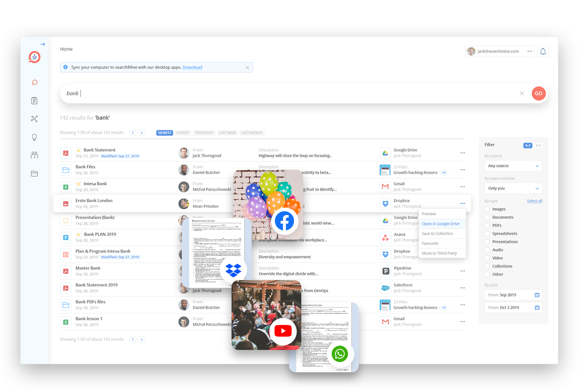Click the spreadsheet icon of Intesa Bank
Viewport: 588px width, 391px height.
click(66, 187)
